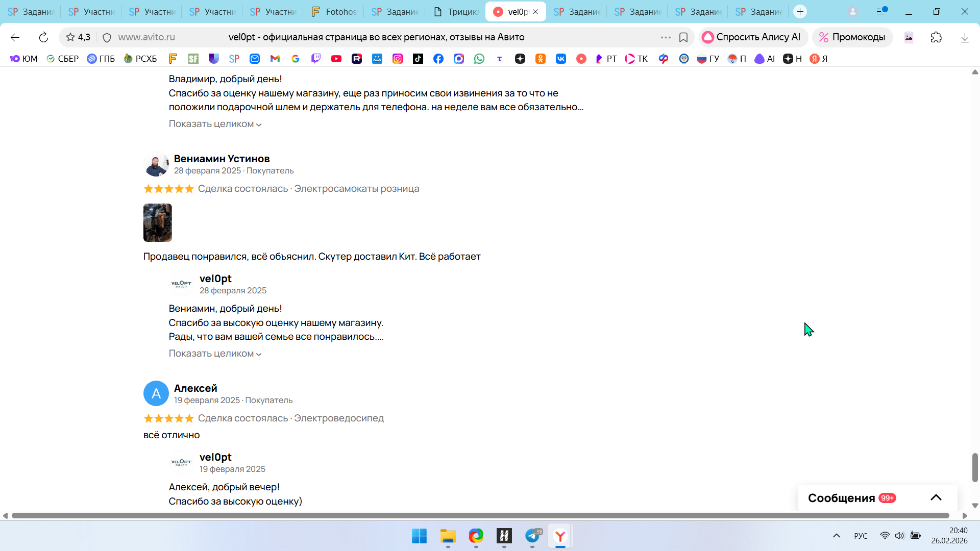Open the Gmail bookmark icon
This screenshot has height=551, width=980.
tap(275, 59)
